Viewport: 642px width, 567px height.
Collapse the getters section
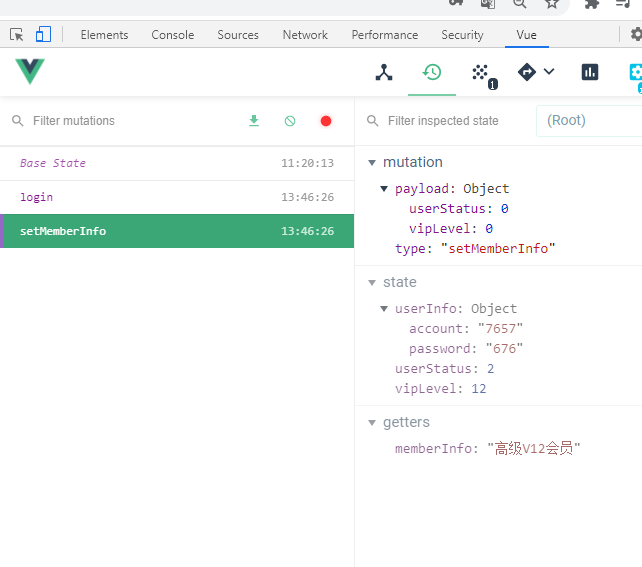click(x=372, y=422)
